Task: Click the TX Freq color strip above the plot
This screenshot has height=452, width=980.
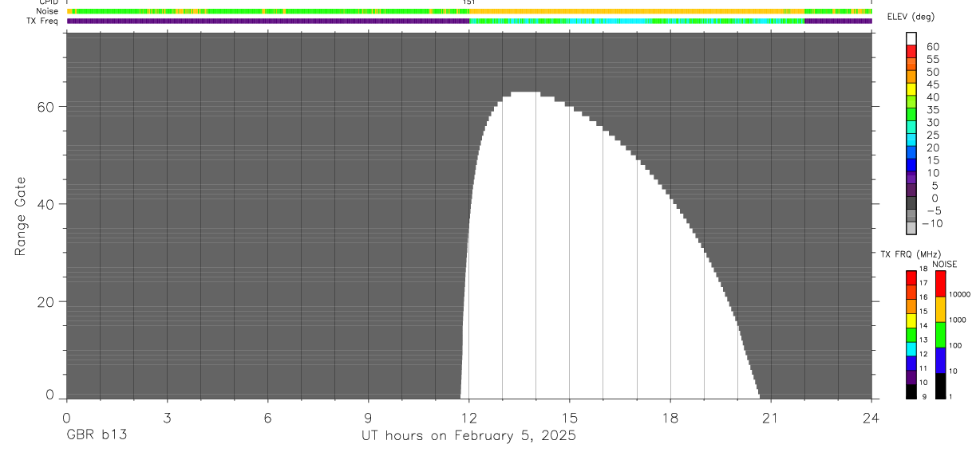Action: 469,21
